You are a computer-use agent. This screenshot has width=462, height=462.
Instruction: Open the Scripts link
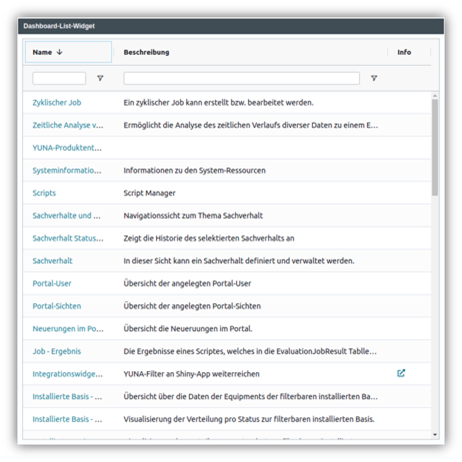(44, 193)
